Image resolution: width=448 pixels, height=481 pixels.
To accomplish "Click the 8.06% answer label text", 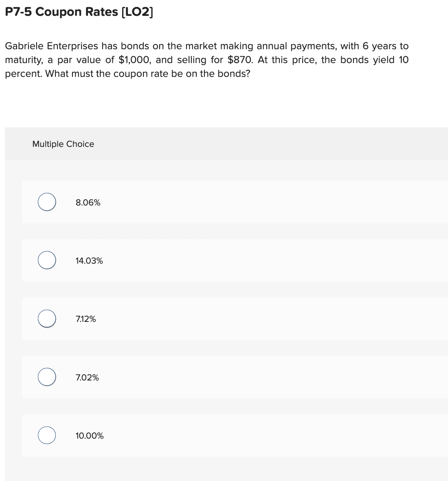I will pyautogui.click(x=88, y=203).
